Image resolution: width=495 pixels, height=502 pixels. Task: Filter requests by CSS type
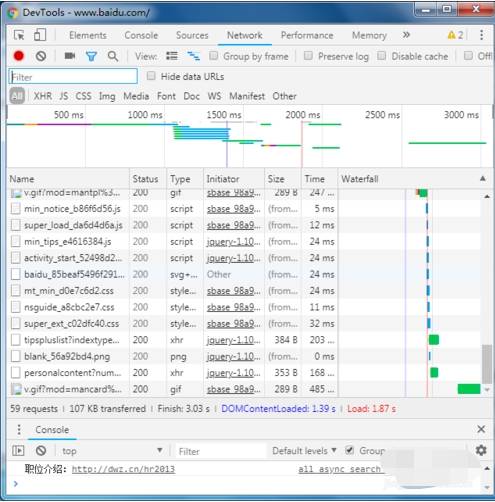(83, 96)
